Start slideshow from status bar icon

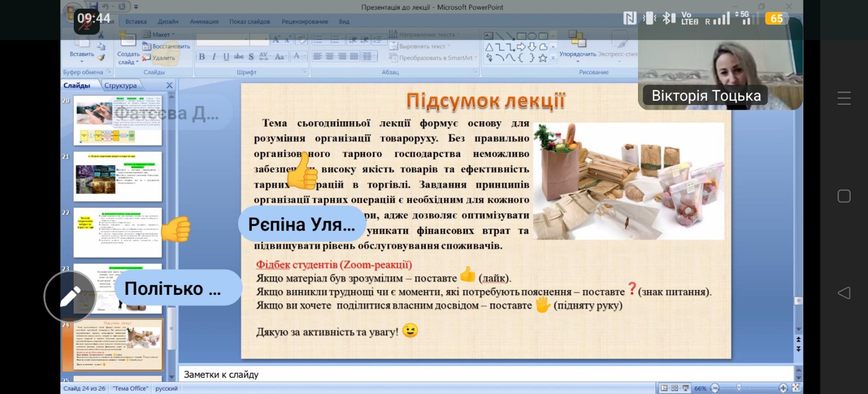coord(686,388)
